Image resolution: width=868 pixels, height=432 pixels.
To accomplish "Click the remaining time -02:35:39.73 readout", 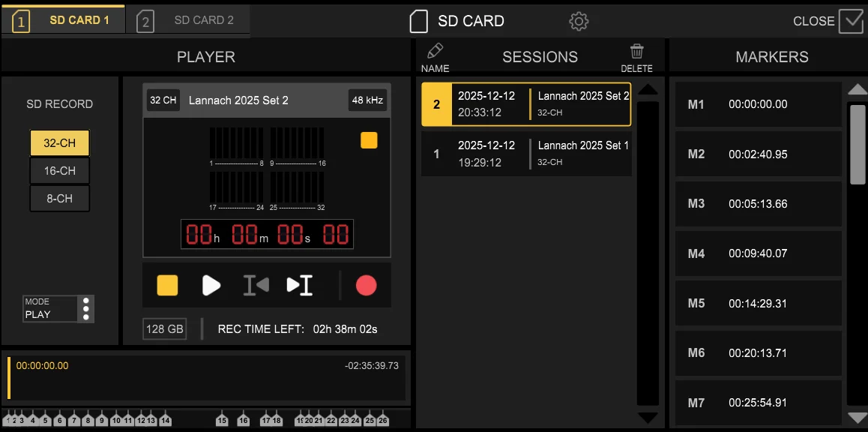I will [371, 365].
